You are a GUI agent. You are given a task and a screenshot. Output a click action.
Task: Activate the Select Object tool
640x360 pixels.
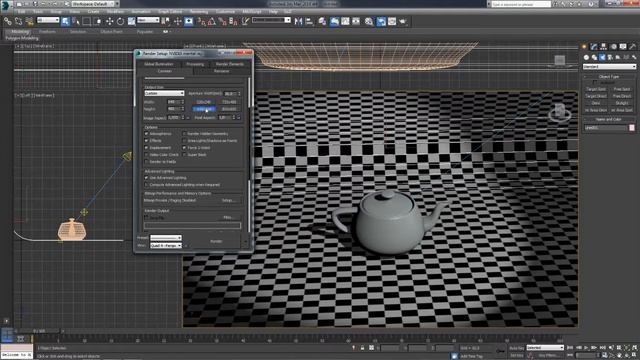coord(65,21)
